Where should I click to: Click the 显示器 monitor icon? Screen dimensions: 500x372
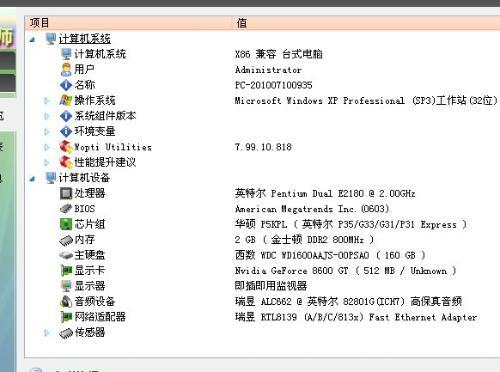[66, 286]
